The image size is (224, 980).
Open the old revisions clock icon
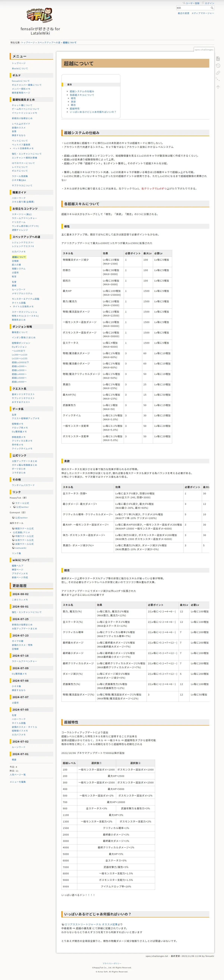(x=218, y=66)
